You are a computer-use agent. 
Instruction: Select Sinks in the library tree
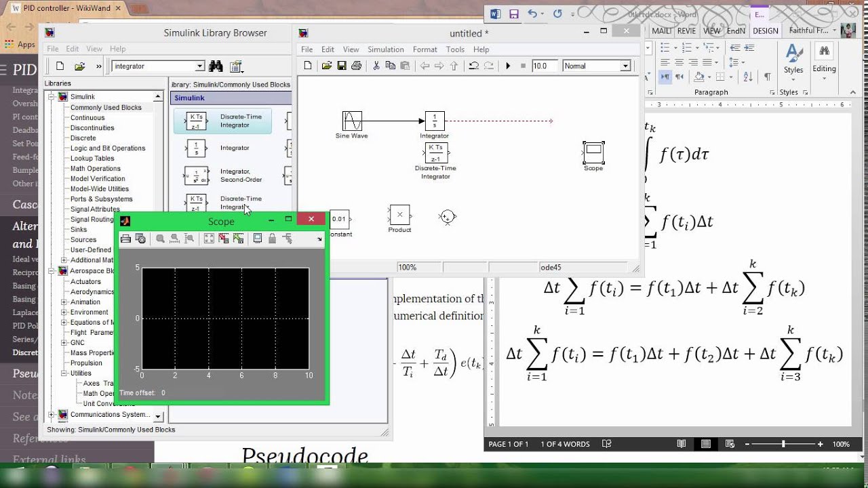79,229
